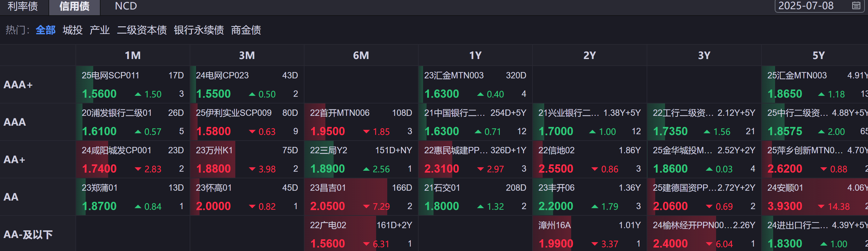Filter by 全部 category
This screenshot has height=251, width=868.
pos(45,30)
